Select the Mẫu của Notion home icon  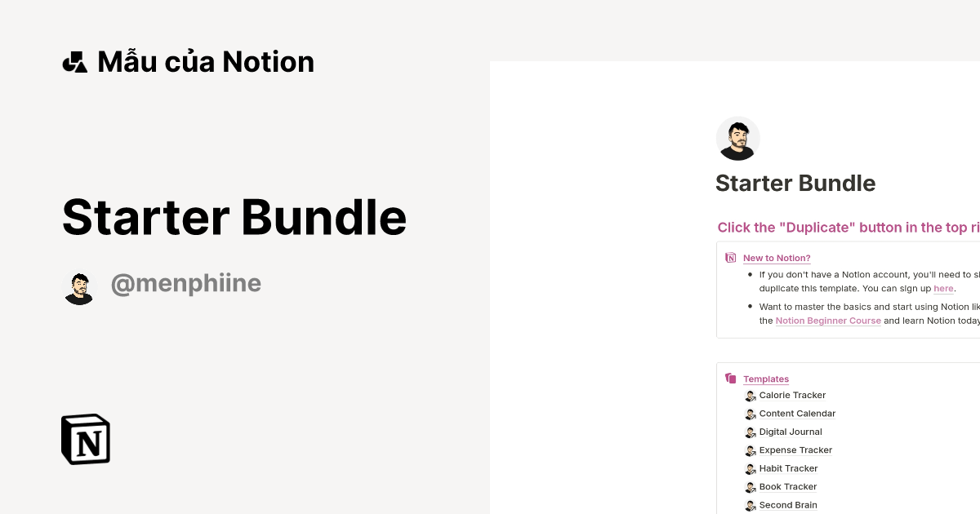[74, 60]
